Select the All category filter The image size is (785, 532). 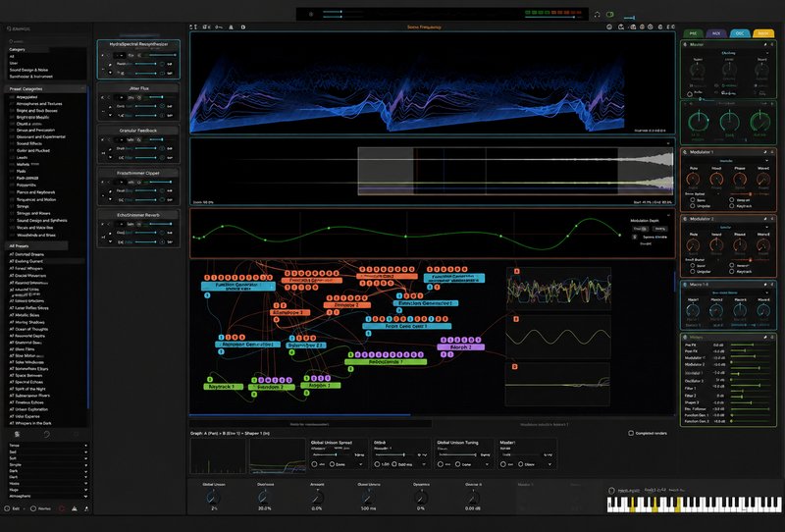pyautogui.click(x=46, y=57)
